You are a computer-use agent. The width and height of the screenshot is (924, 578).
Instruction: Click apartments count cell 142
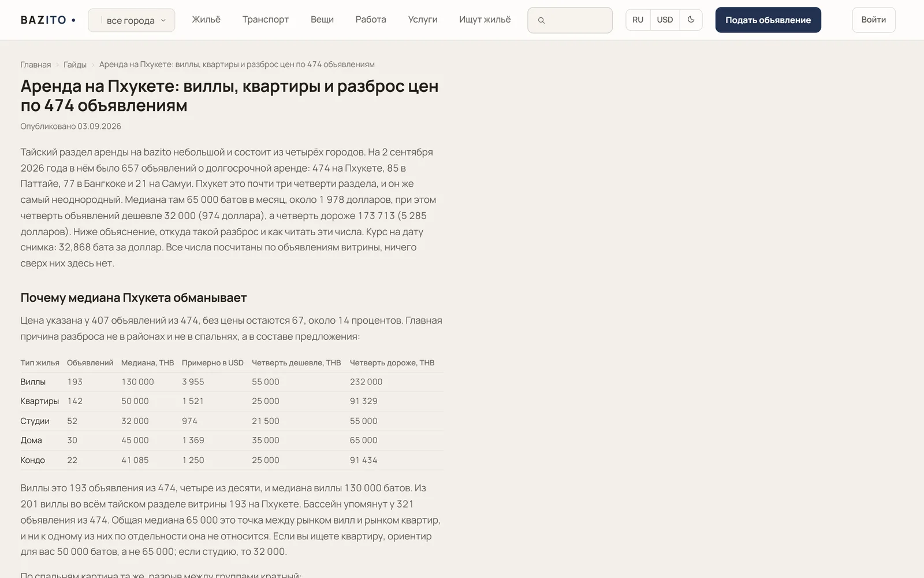pyautogui.click(x=74, y=401)
